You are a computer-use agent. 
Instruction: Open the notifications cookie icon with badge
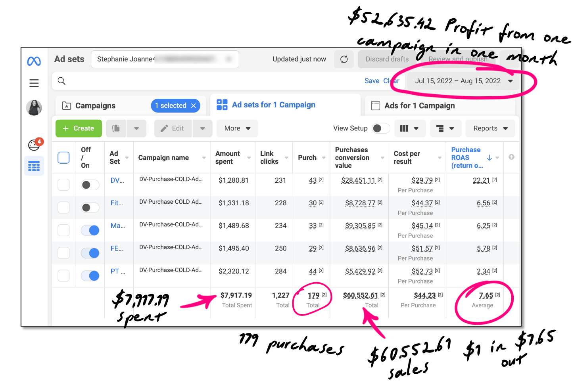coord(35,145)
